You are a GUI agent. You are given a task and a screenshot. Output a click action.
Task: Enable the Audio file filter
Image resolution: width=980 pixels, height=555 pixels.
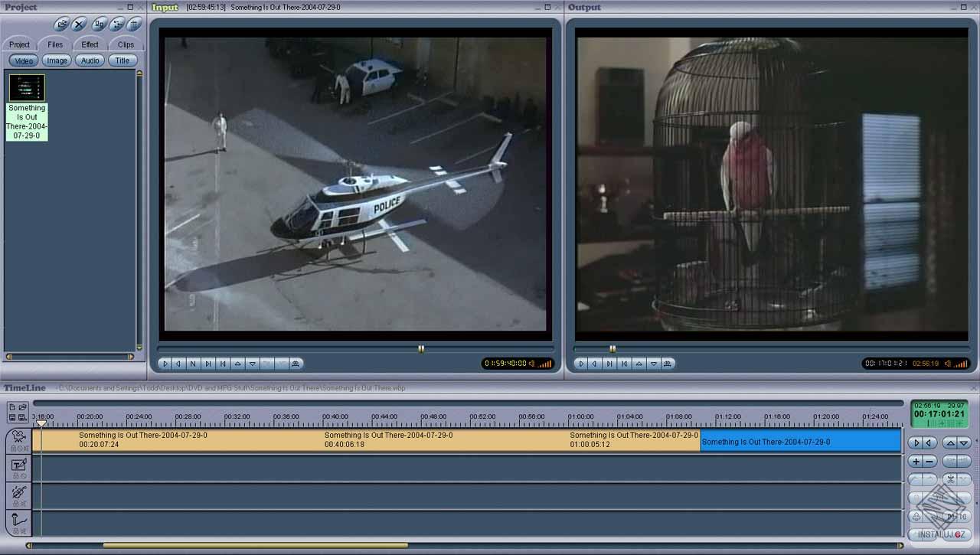click(90, 60)
